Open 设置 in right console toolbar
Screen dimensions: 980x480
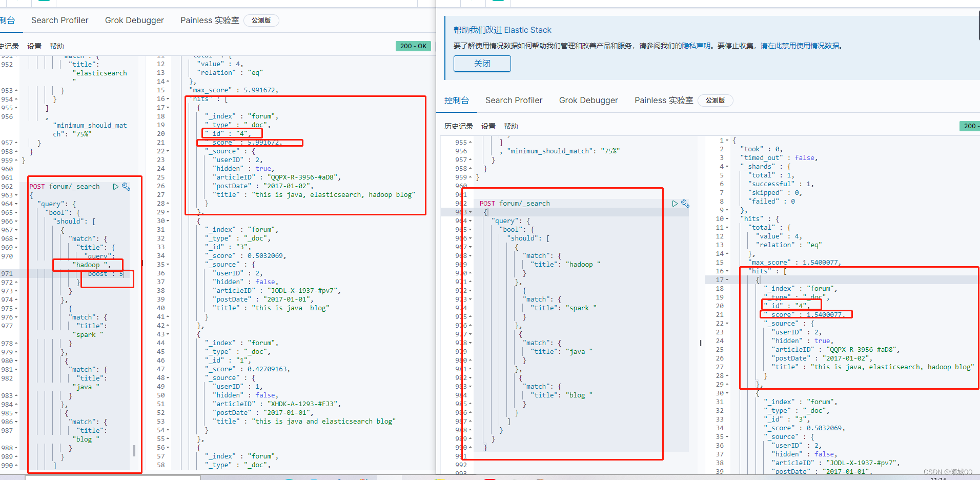click(488, 126)
